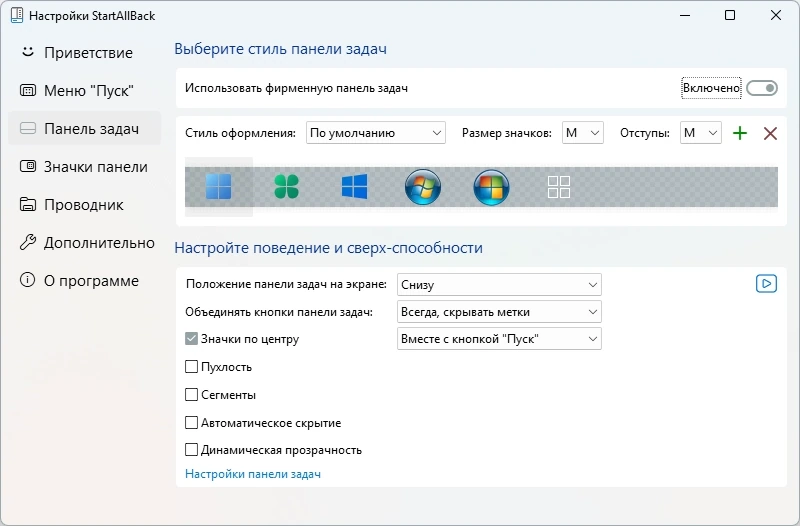Select the Windows 7 orb start button
Screen dimensions: 800x526
[422, 187]
